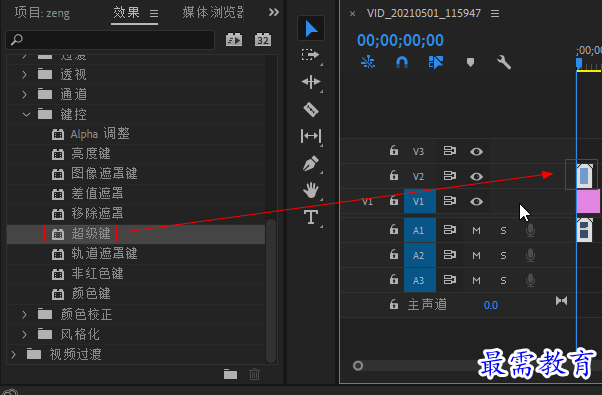Click the playhead timecode 00;00;00;00

[400, 40]
